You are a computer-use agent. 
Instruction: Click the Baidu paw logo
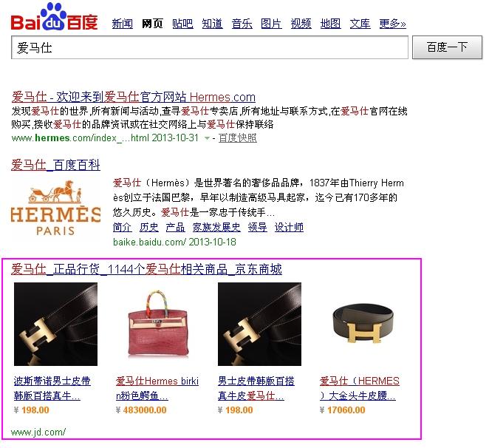(54, 16)
